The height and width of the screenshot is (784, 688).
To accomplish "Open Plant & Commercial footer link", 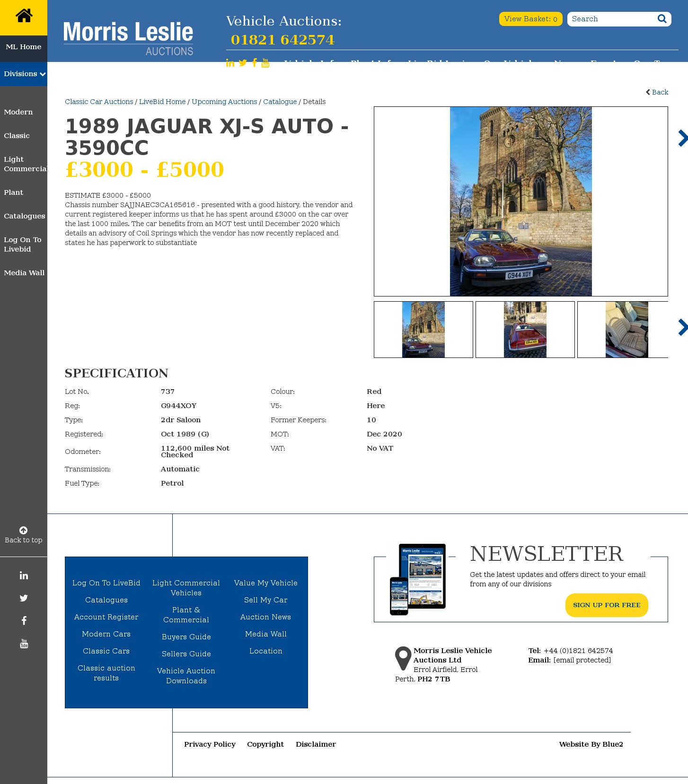I will coord(186,615).
